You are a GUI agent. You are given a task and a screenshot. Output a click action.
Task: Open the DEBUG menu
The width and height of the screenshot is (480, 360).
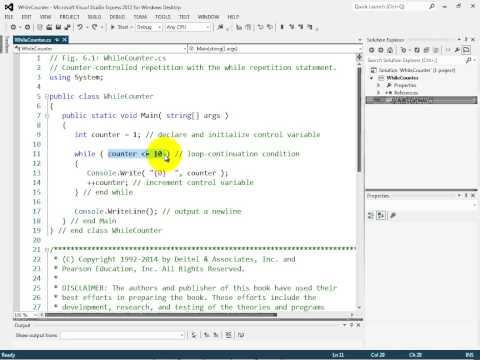[x=117, y=17]
